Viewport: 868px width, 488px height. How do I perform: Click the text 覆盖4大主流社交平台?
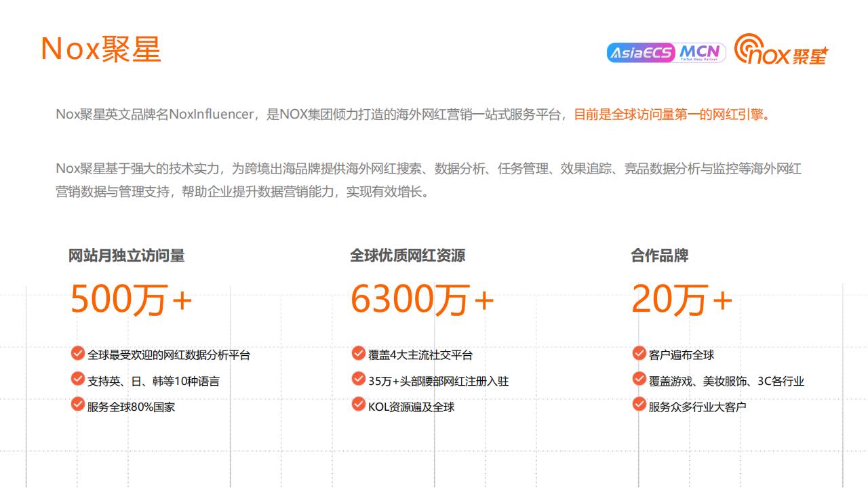click(x=420, y=354)
